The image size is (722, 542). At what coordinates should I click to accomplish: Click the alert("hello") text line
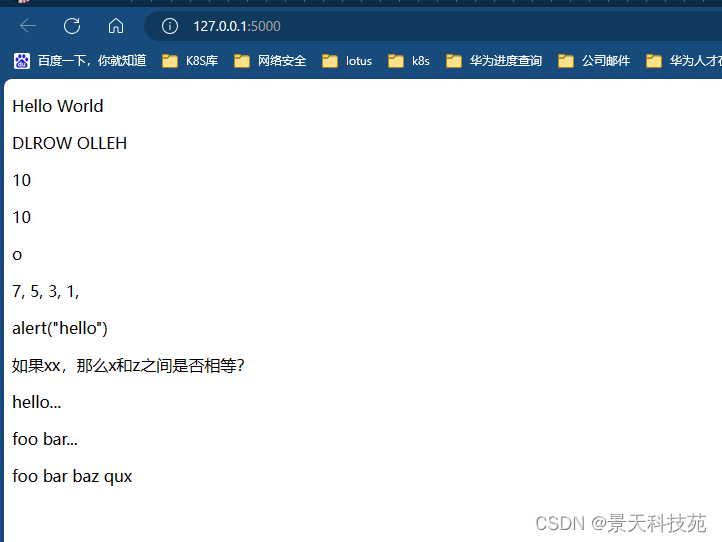coord(60,328)
